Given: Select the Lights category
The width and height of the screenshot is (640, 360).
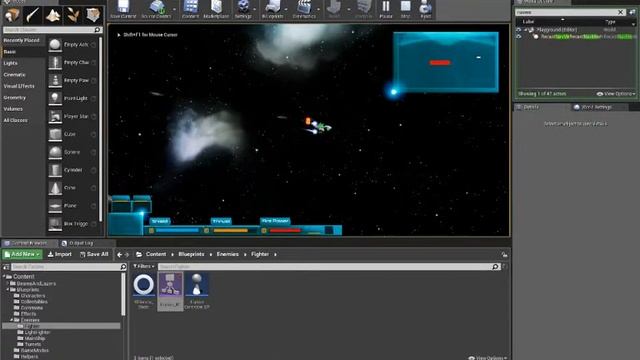Looking at the screenshot, I should click(x=11, y=63).
